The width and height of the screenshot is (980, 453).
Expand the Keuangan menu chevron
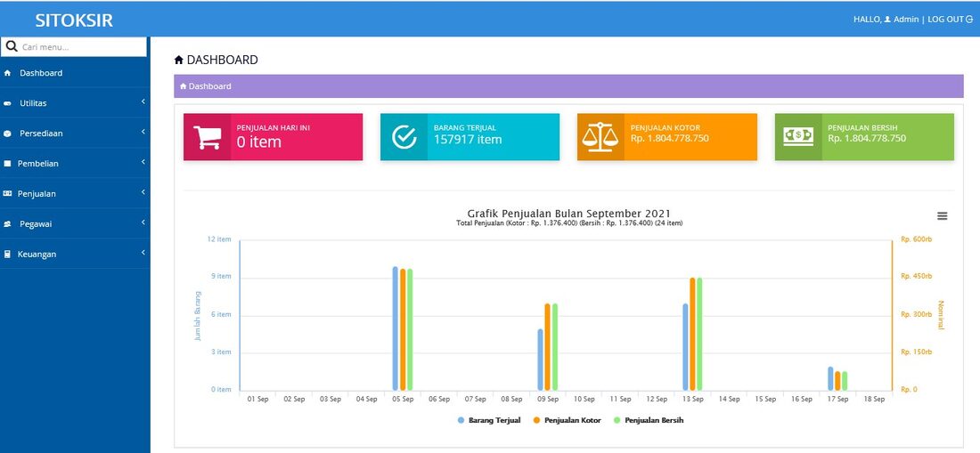point(143,253)
